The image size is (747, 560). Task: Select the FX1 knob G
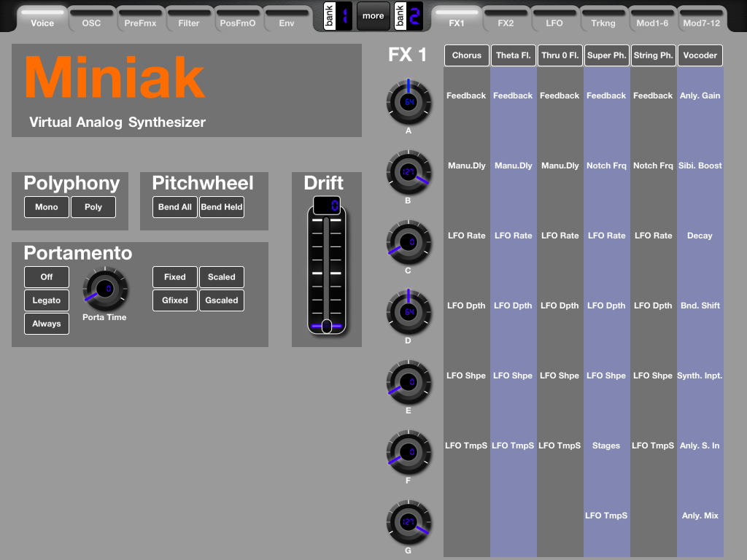(409, 522)
